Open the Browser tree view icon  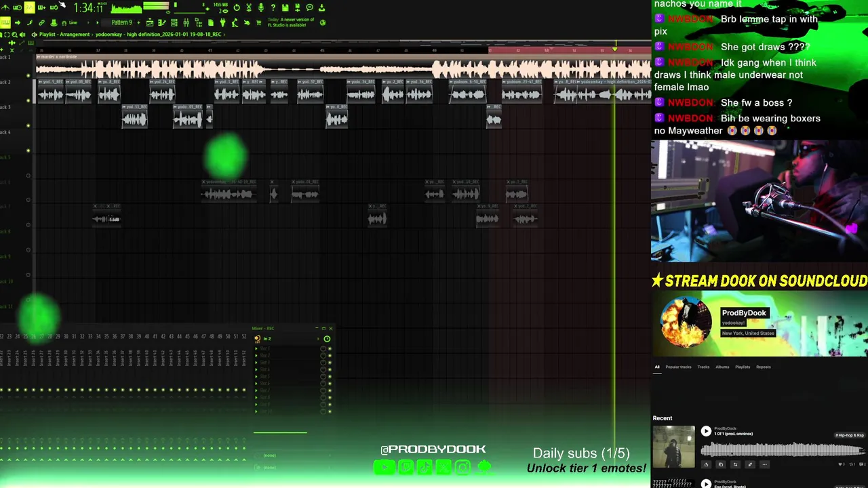[x=198, y=23]
